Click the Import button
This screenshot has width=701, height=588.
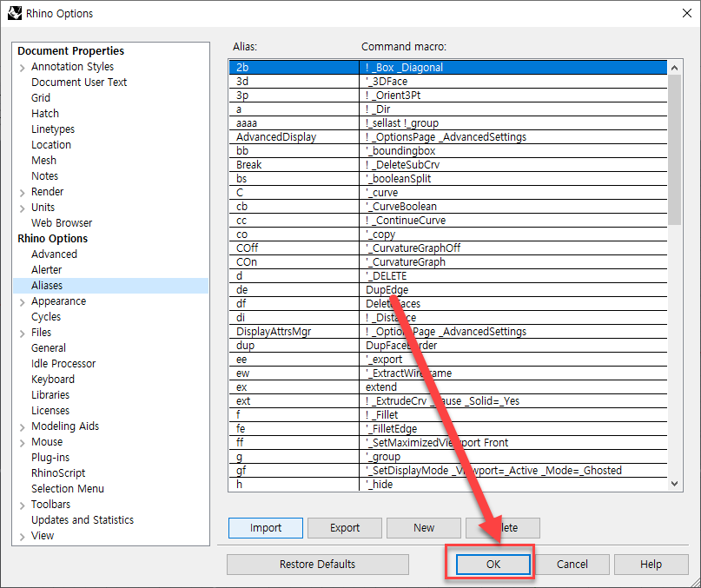pyautogui.click(x=266, y=528)
